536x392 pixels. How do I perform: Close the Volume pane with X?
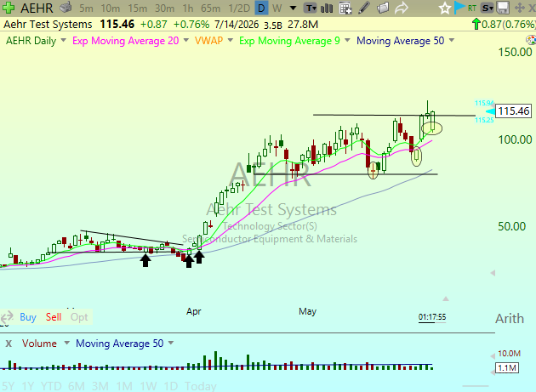point(9,344)
